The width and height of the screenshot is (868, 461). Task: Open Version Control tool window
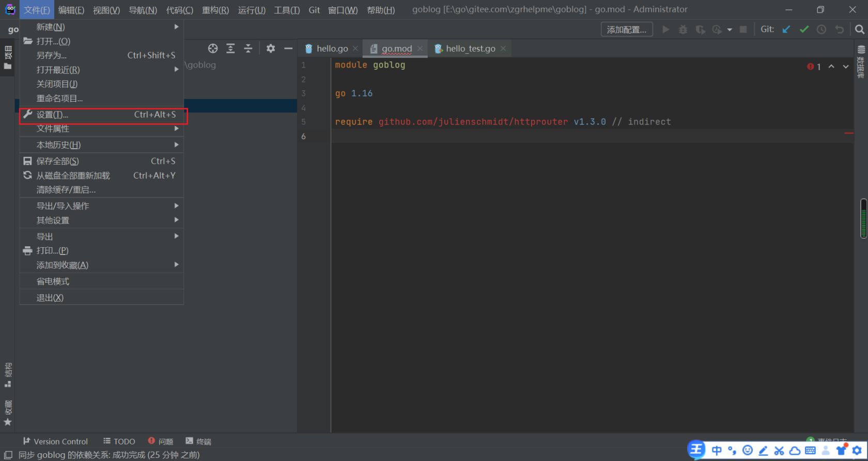(55, 441)
